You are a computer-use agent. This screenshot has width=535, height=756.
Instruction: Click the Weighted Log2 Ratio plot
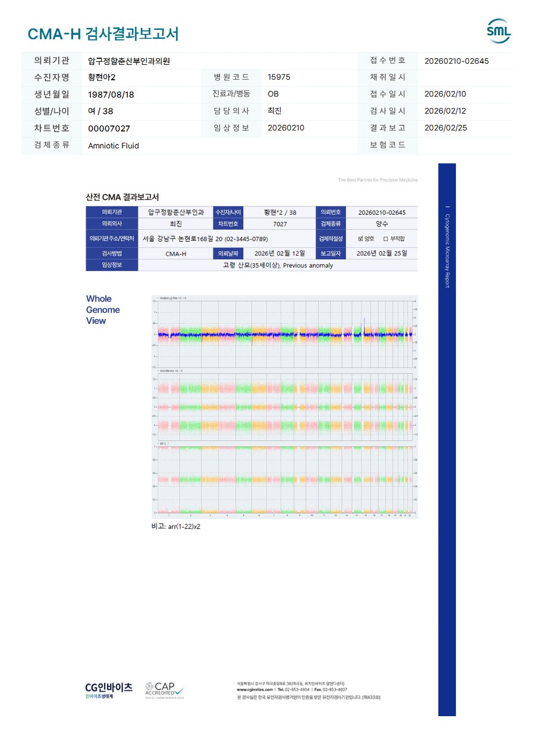(284, 332)
